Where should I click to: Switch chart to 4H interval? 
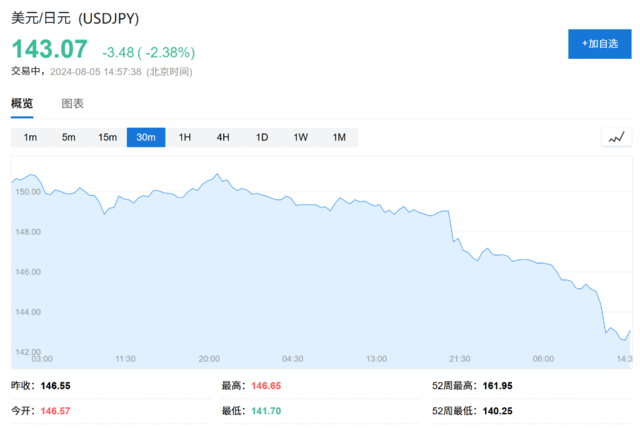[x=223, y=137]
